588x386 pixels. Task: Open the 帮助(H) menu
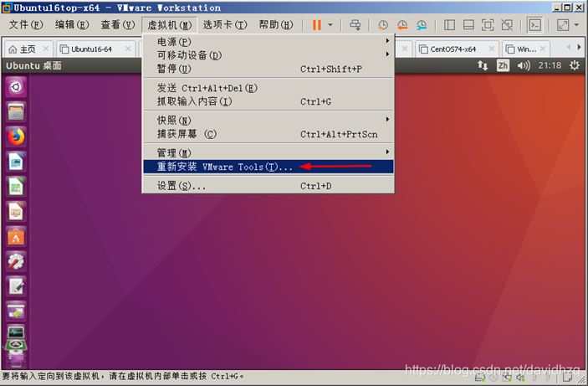click(276, 25)
